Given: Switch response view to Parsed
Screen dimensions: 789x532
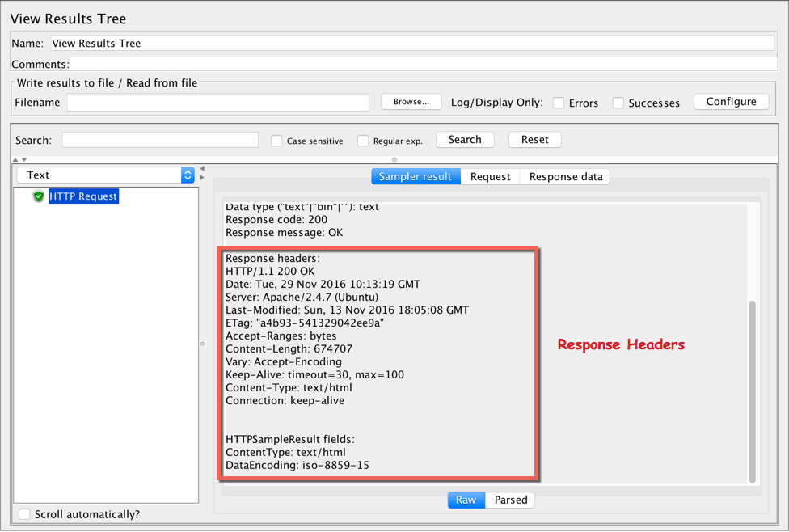Looking at the screenshot, I should point(510,500).
